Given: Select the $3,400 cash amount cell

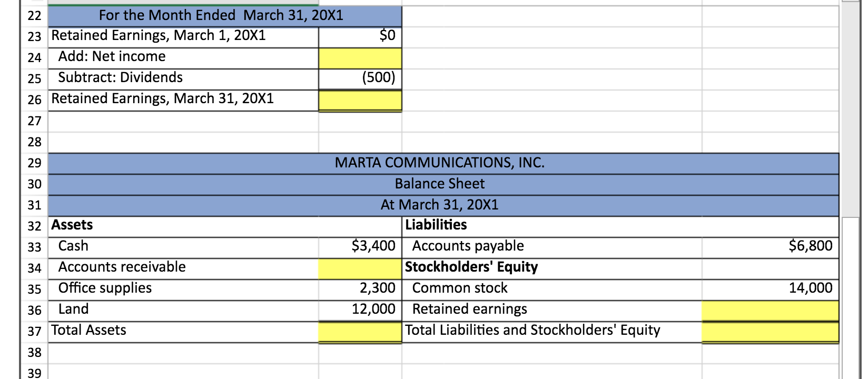Looking at the screenshot, I should [360, 248].
